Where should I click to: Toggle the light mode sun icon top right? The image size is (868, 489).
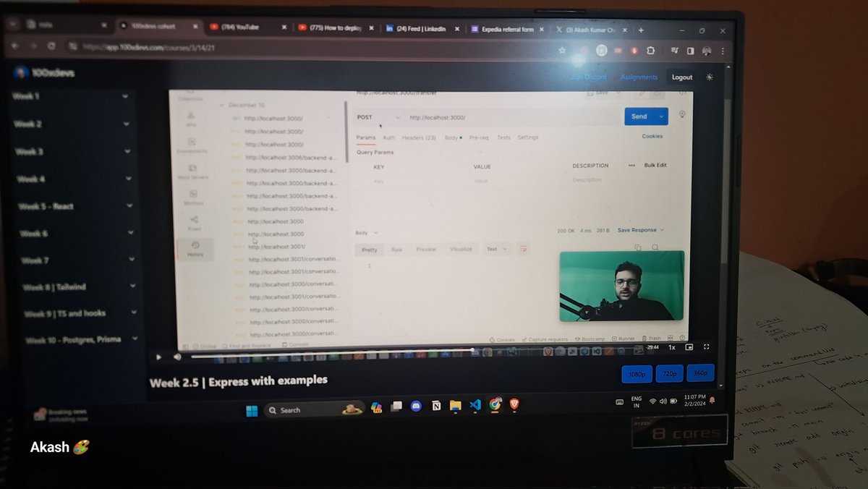pyautogui.click(x=709, y=77)
